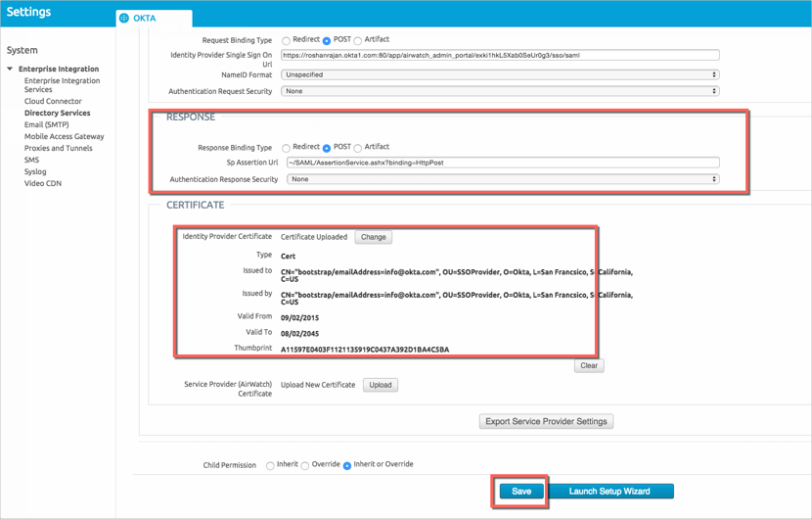Open Cloud Connector settings page
Screen dimensions: 812x519
53,101
